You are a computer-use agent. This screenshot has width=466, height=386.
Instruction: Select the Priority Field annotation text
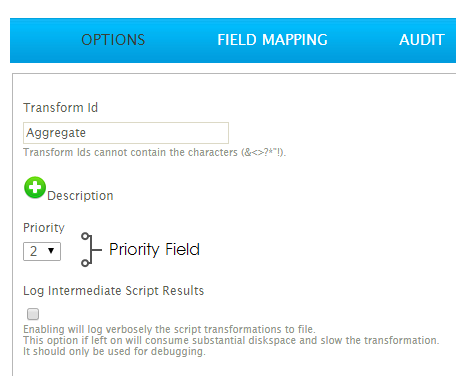click(154, 250)
